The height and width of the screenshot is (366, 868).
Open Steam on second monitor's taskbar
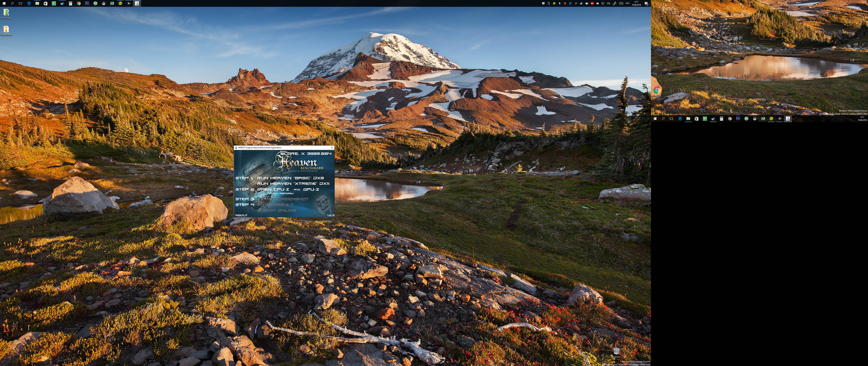click(x=713, y=118)
